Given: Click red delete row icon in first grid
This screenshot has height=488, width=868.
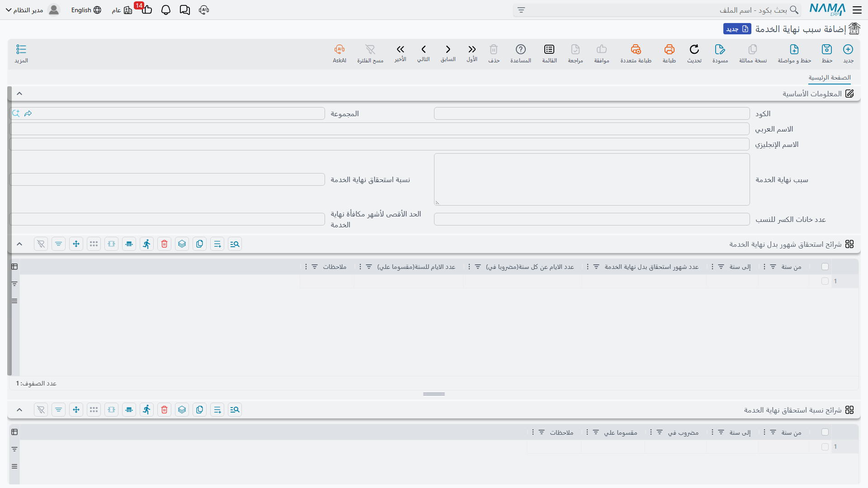Looking at the screenshot, I should pos(165,244).
